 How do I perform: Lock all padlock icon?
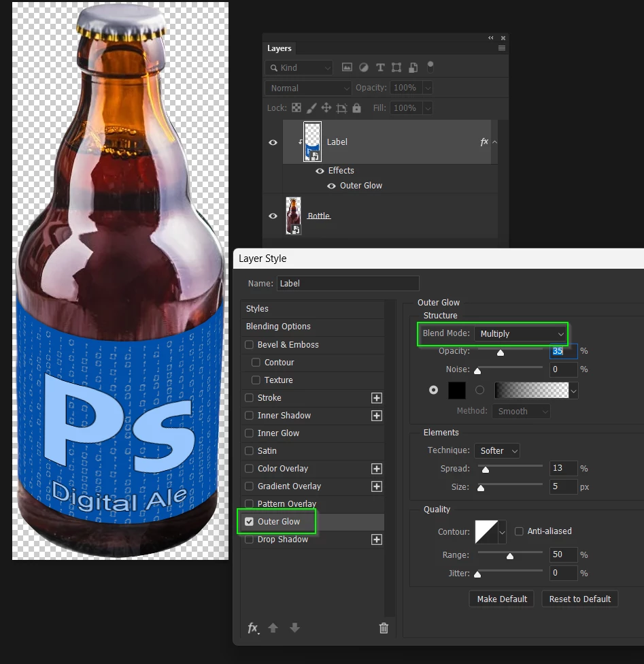point(356,108)
